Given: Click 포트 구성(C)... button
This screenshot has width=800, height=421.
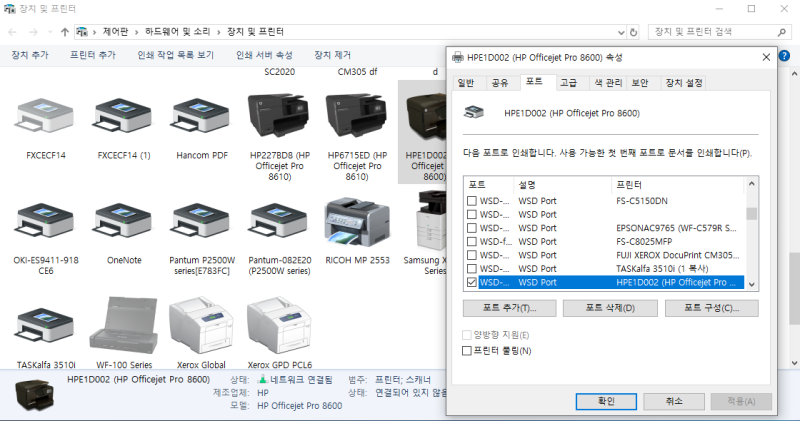Looking at the screenshot, I should [x=711, y=308].
